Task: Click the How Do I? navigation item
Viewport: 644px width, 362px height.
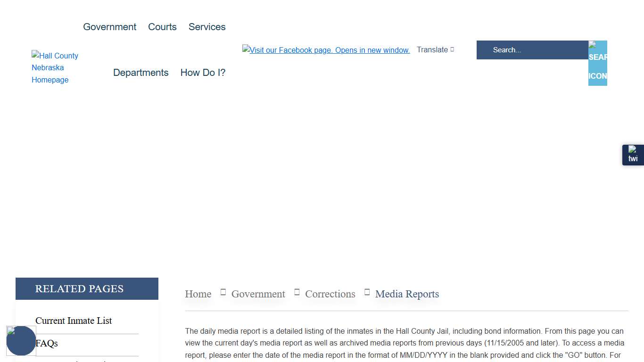Action: tap(203, 73)
